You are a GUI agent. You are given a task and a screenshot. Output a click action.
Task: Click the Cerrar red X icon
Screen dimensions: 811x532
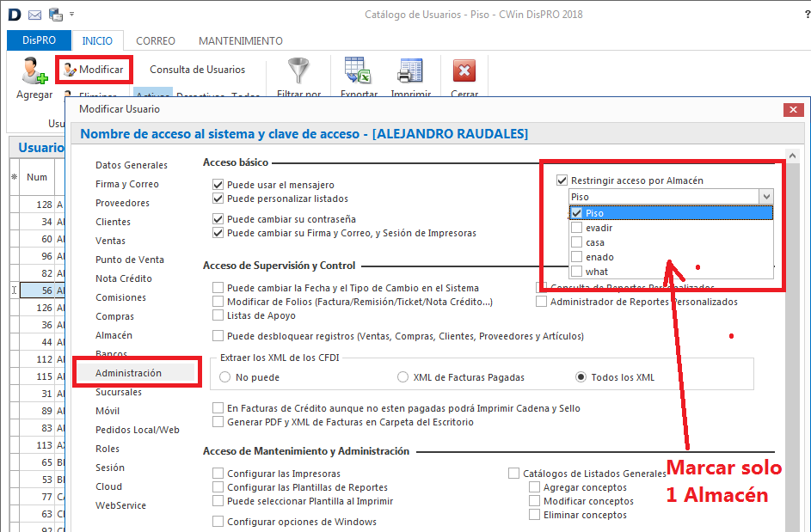pyautogui.click(x=464, y=72)
